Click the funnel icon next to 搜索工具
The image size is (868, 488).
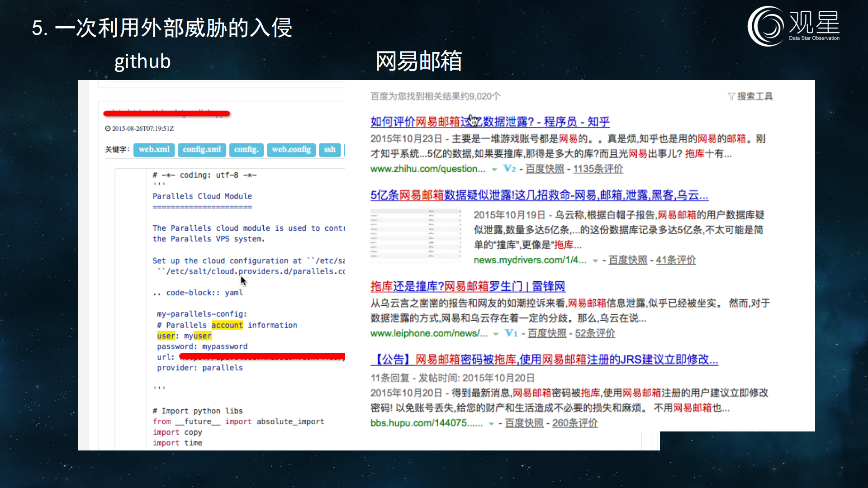tap(732, 96)
